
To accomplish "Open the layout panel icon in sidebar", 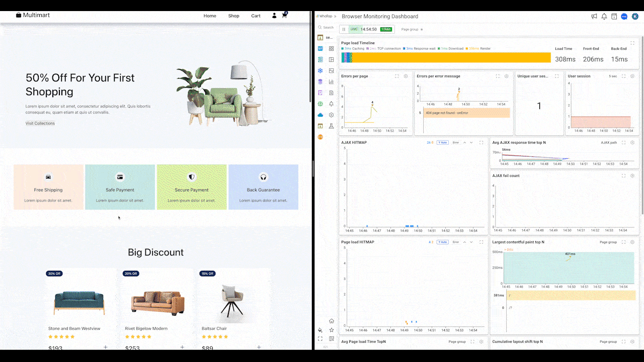I will click(x=331, y=60).
